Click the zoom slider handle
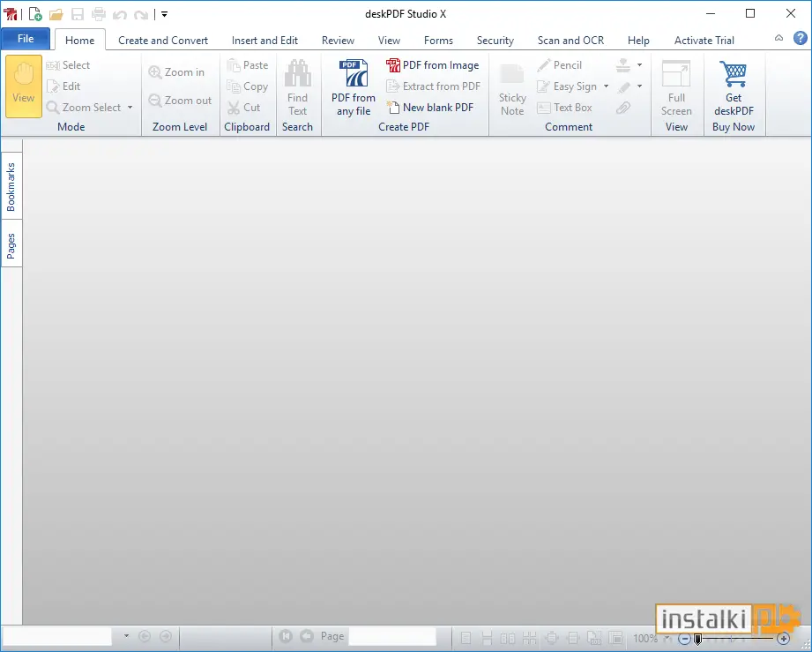Screen dimensions: 812x652 697,639
